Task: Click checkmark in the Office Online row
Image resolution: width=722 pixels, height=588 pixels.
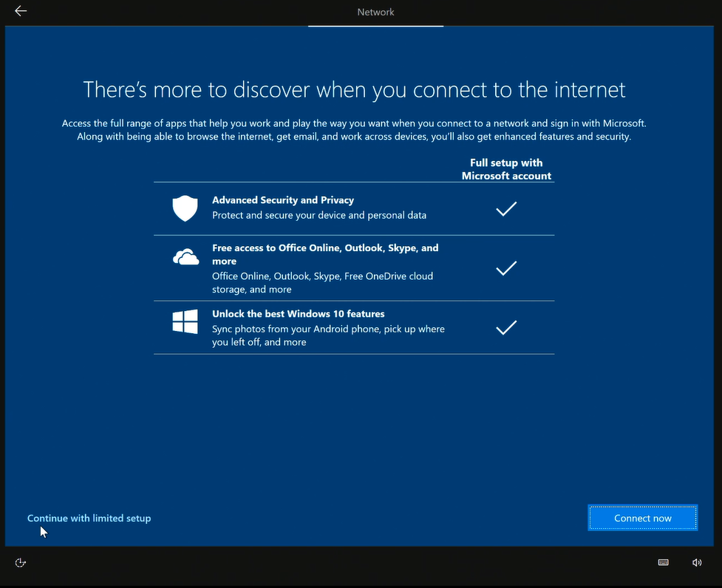Action: (506, 268)
